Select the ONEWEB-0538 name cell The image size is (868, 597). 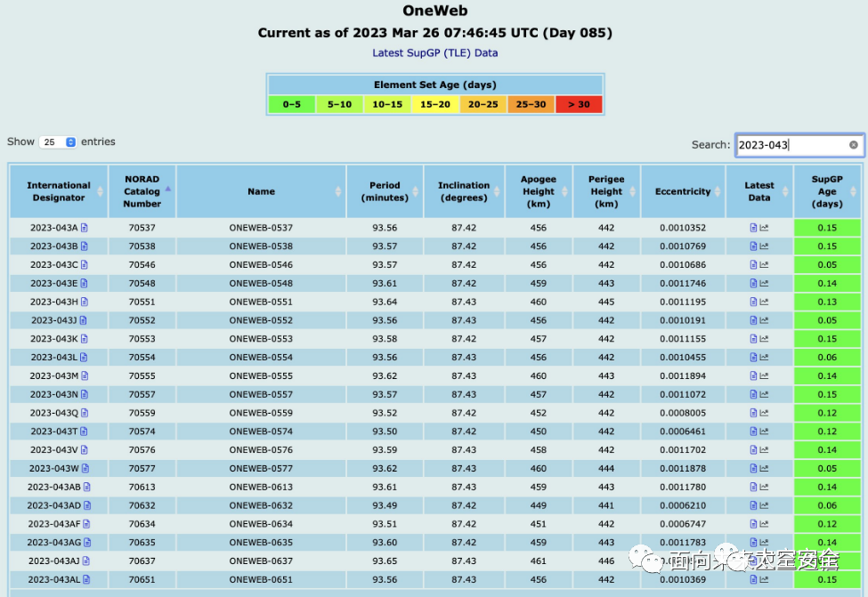pos(261,246)
